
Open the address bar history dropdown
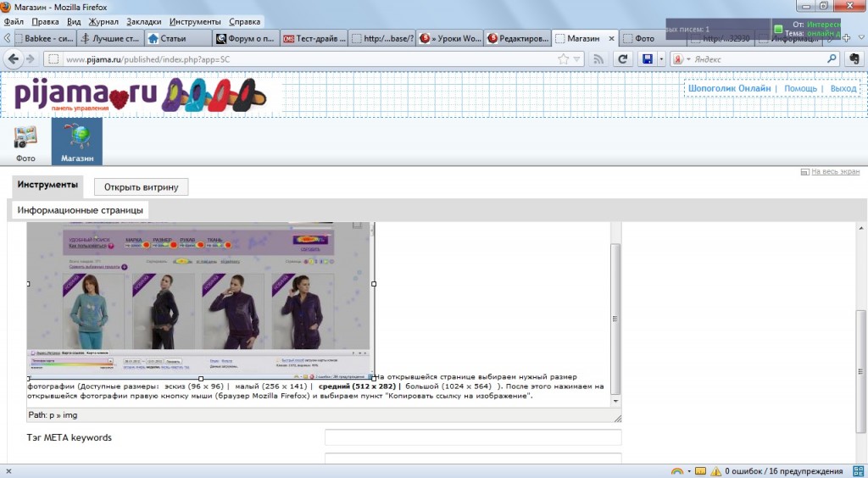(576, 59)
